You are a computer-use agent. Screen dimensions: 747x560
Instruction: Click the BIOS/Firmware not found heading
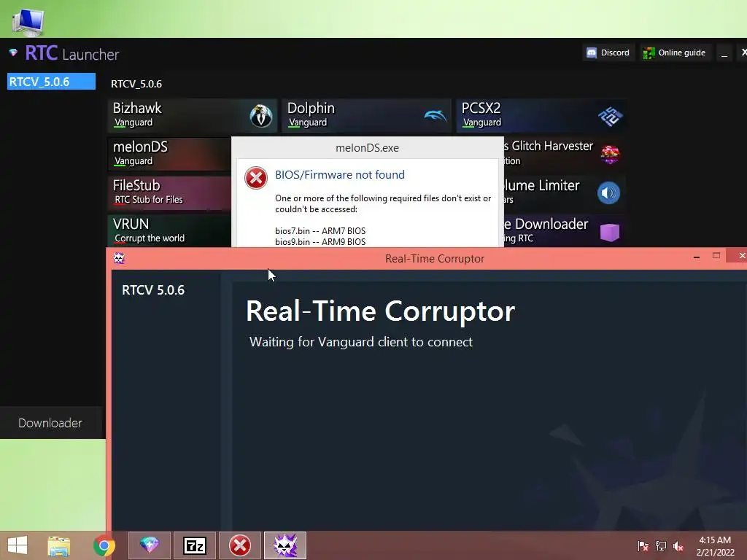click(x=340, y=175)
